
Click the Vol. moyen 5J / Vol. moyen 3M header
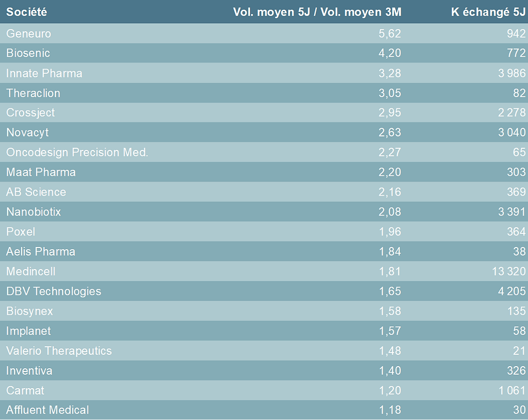(x=317, y=12)
